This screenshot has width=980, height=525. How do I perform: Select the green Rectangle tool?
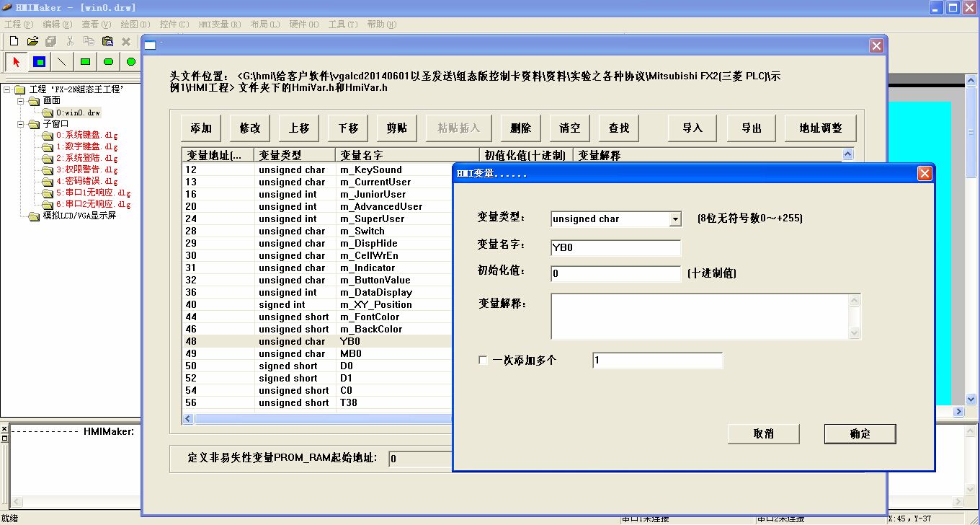pos(85,62)
